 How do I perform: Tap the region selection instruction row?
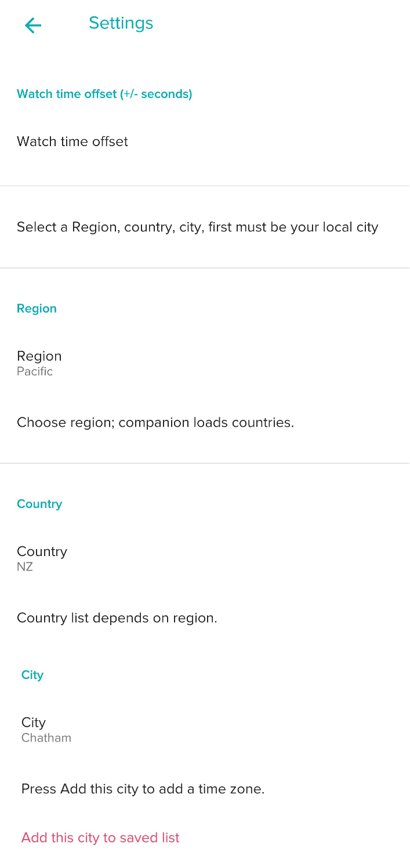tap(197, 227)
